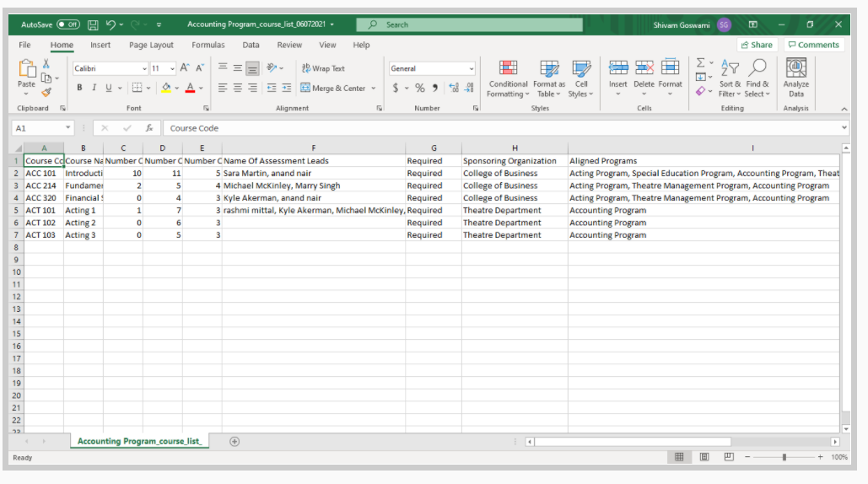This screenshot has width=868, height=484.
Task: Click the Search box in title bar
Action: point(469,25)
